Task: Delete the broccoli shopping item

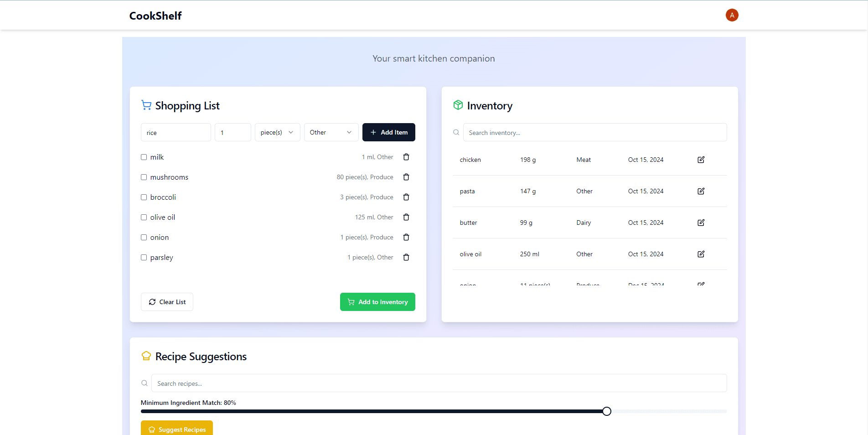Action: pos(406,197)
